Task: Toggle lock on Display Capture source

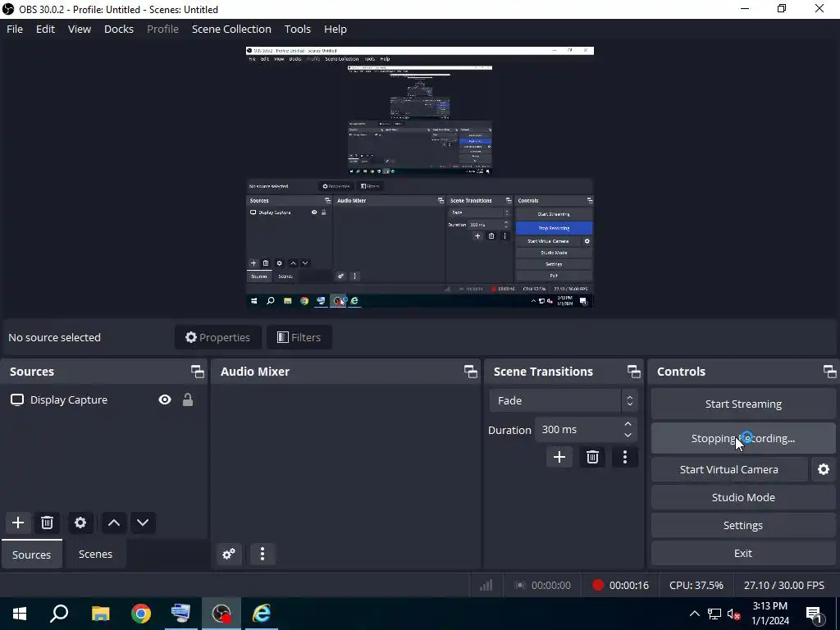Action: (x=188, y=399)
